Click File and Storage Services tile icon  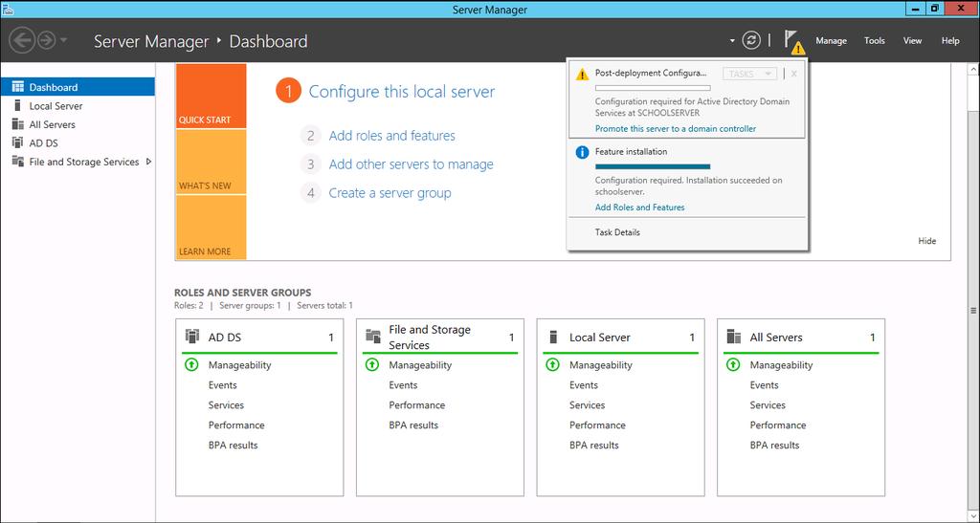373,337
